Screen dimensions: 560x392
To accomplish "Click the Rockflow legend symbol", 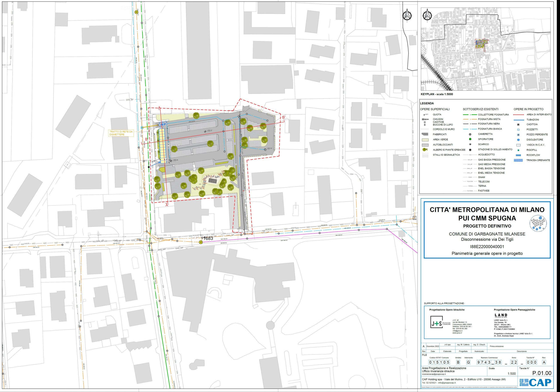I will tap(518, 155).
